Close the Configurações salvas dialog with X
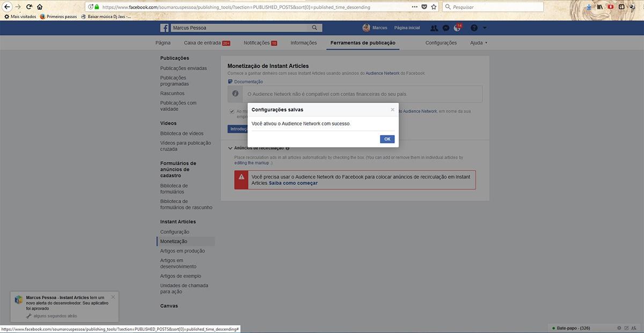The image size is (644, 333). click(392, 109)
